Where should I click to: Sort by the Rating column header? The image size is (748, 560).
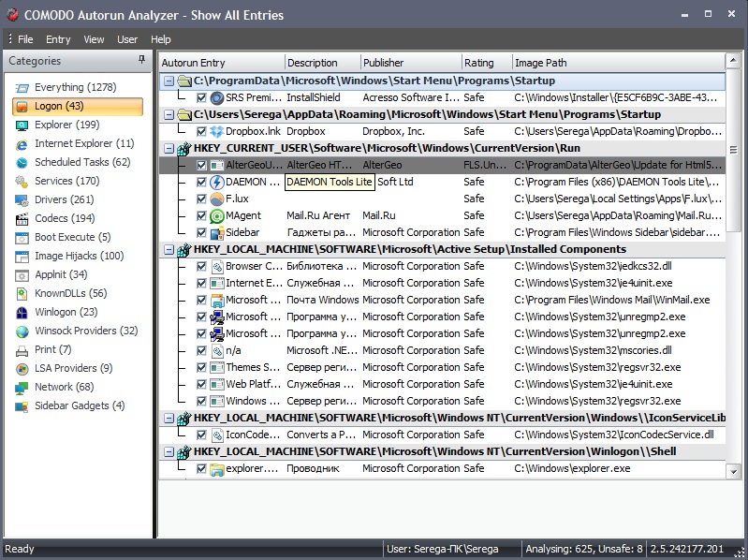[x=487, y=63]
